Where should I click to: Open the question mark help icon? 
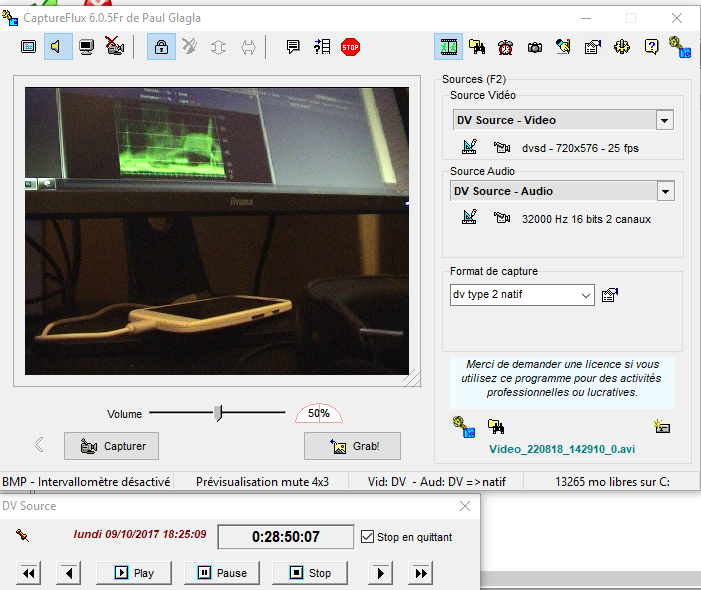point(651,46)
